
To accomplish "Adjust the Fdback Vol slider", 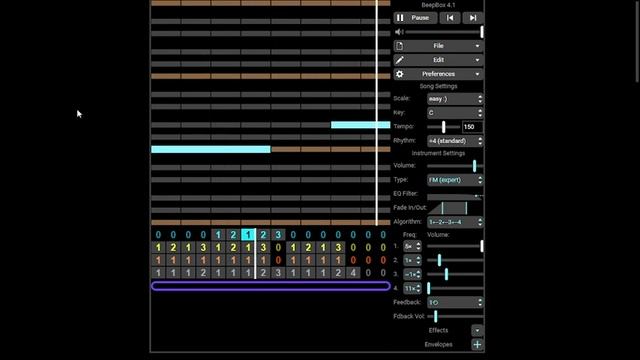I will (455, 316).
